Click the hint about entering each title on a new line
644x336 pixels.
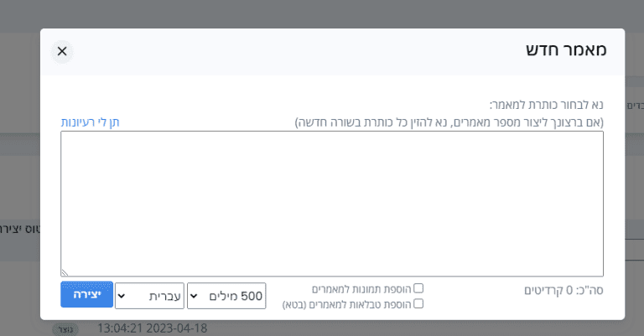coord(449,122)
